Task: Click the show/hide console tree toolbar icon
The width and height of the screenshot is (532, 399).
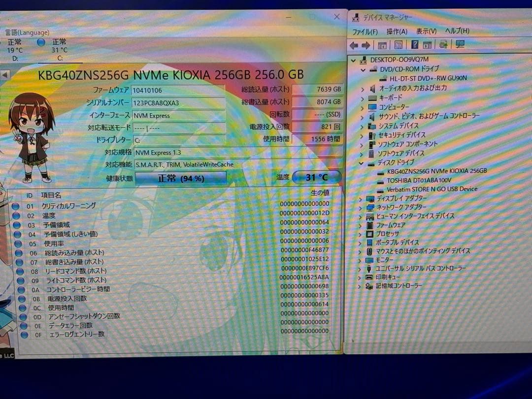Action: pyautogui.click(x=382, y=45)
